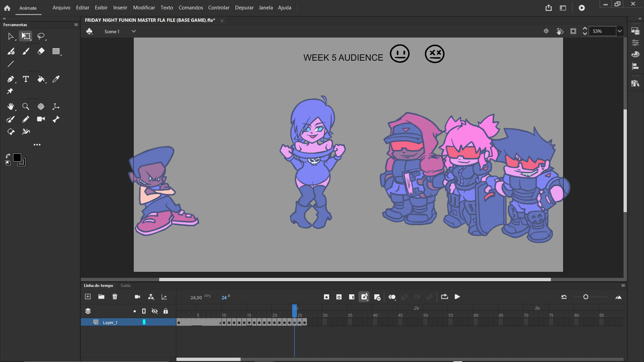Switch to the Saída tab
The width and height of the screenshot is (644, 362).
(125, 286)
